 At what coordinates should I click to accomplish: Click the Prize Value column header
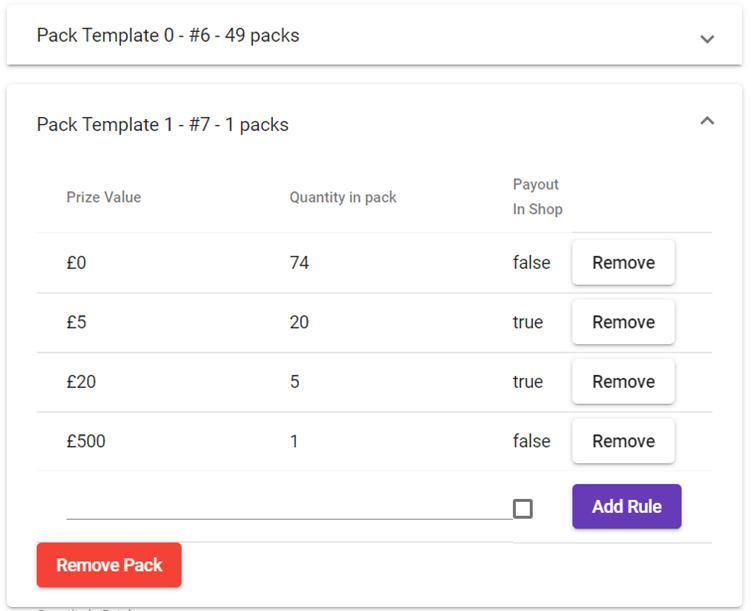pos(104,197)
